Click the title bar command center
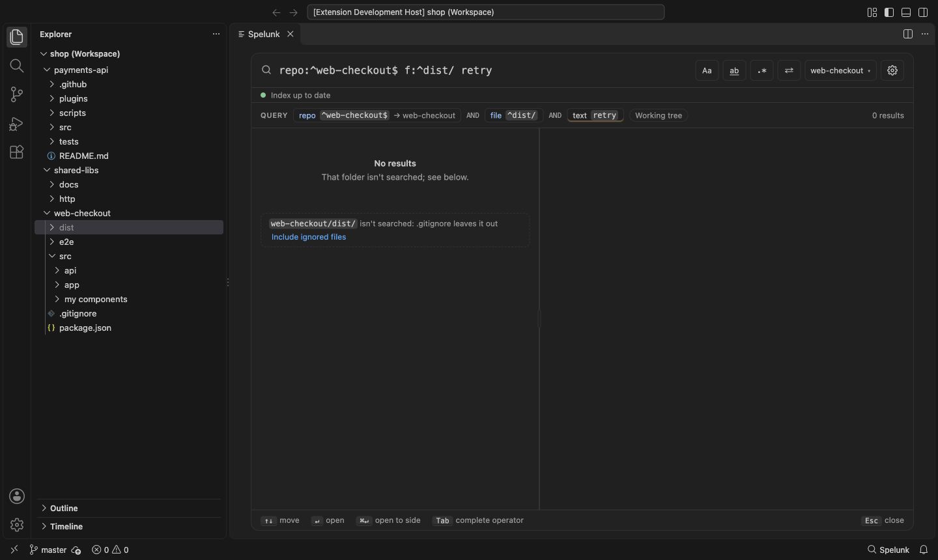The image size is (938, 560). tap(486, 12)
